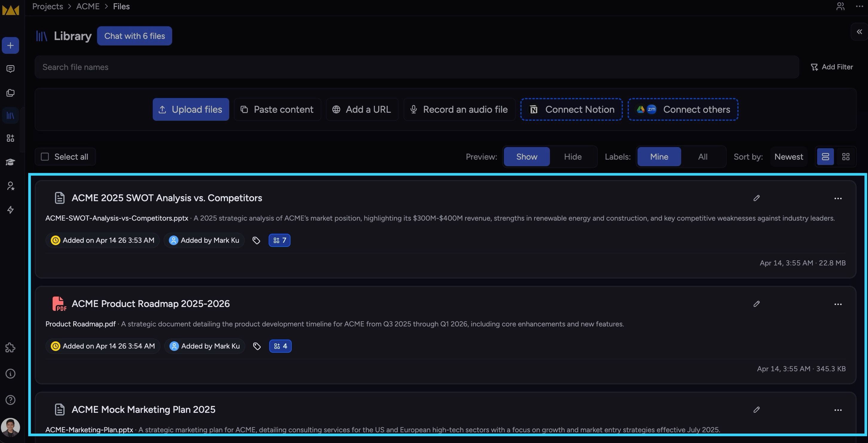The image size is (868, 443).
Task: Click the app logo in top-left corner
Action: click(10, 10)
